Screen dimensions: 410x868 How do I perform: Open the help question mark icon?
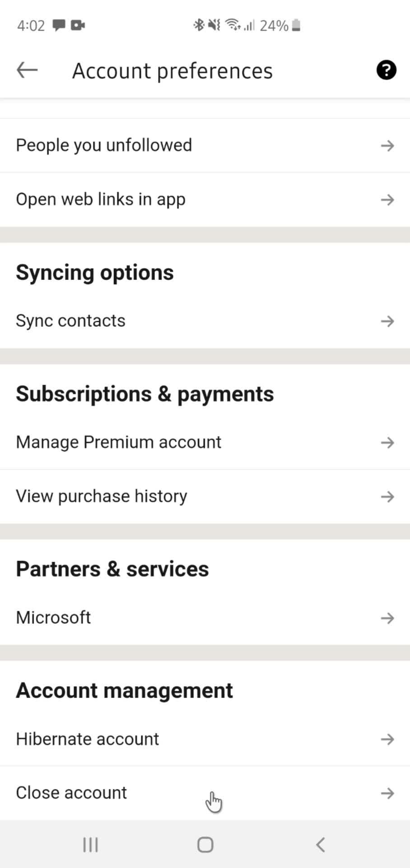click(x=387, y=70)
